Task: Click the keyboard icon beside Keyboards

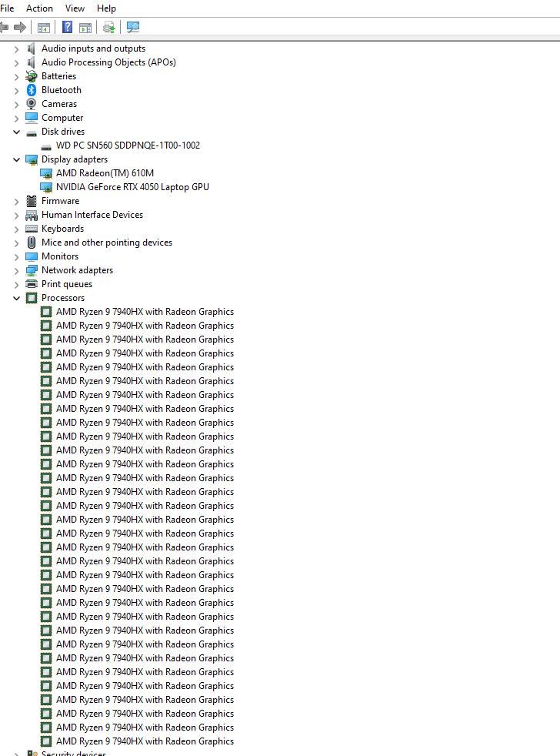Action: 32,229
